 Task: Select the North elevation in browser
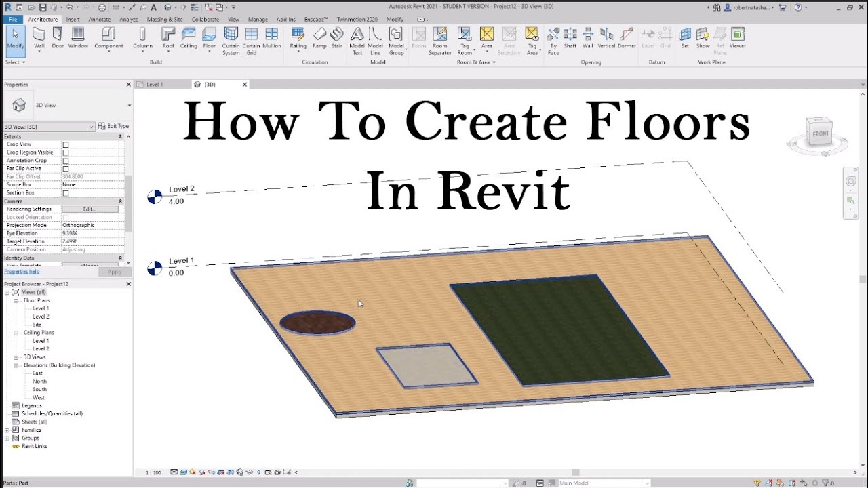tap(40, 382)
